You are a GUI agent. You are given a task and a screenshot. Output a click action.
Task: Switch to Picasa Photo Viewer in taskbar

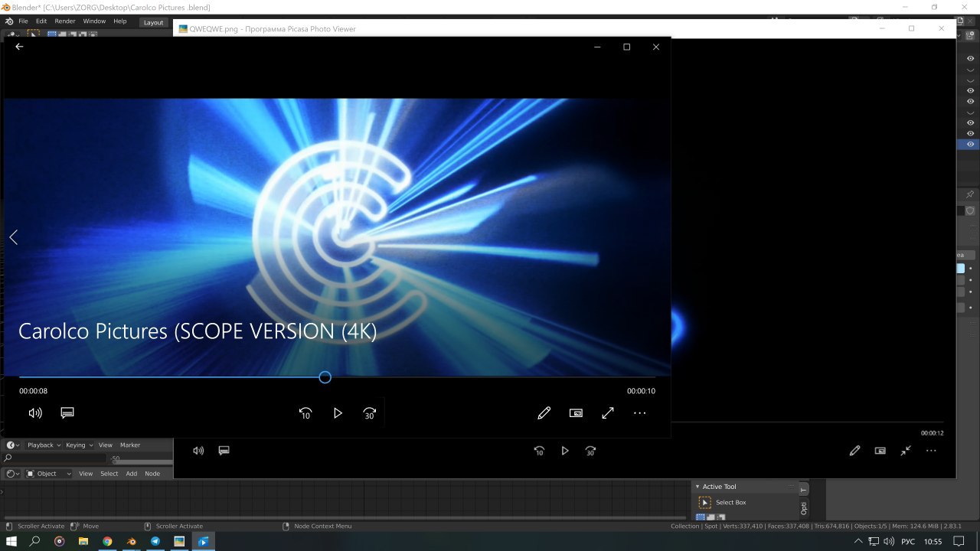pyautogui.click(x=179, y=541)
